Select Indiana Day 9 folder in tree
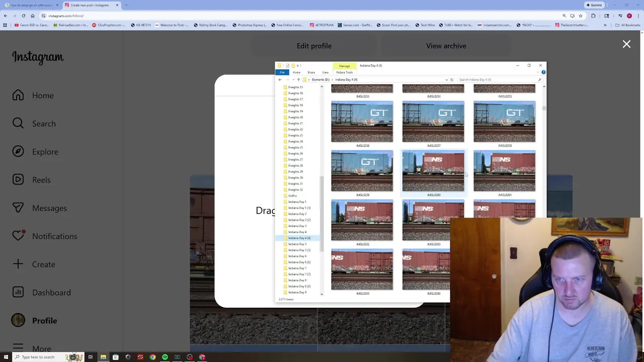Screen dimensions: 644x362 [297, 292]
